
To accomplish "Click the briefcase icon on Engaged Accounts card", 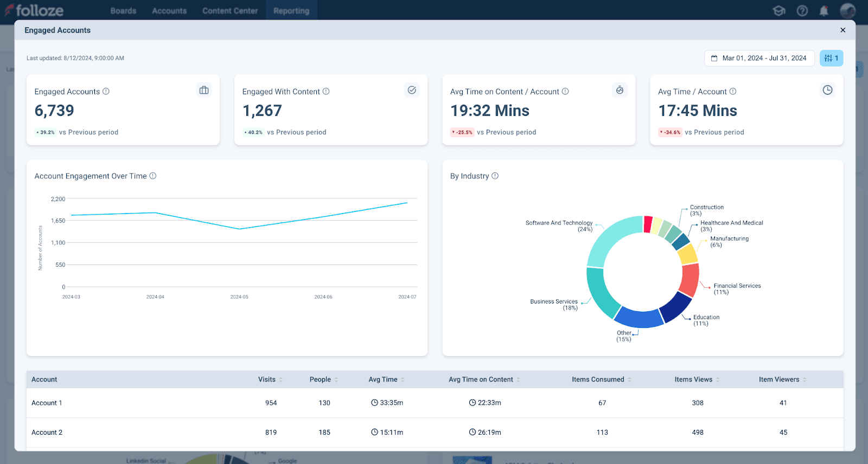I will coord(204,91).
